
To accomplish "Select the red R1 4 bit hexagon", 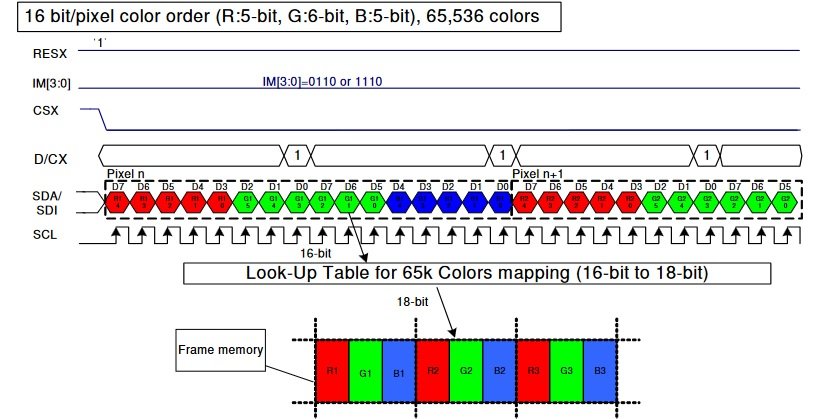I will pos(118,202).
